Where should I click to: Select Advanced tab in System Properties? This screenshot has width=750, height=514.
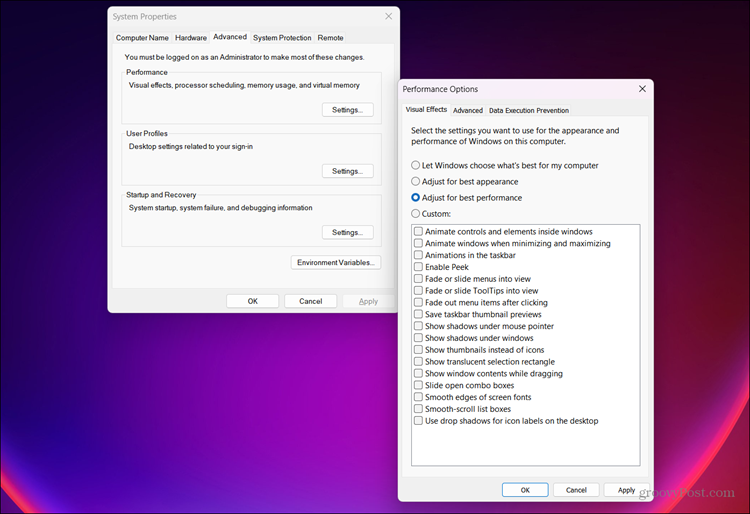pos(230,37)
